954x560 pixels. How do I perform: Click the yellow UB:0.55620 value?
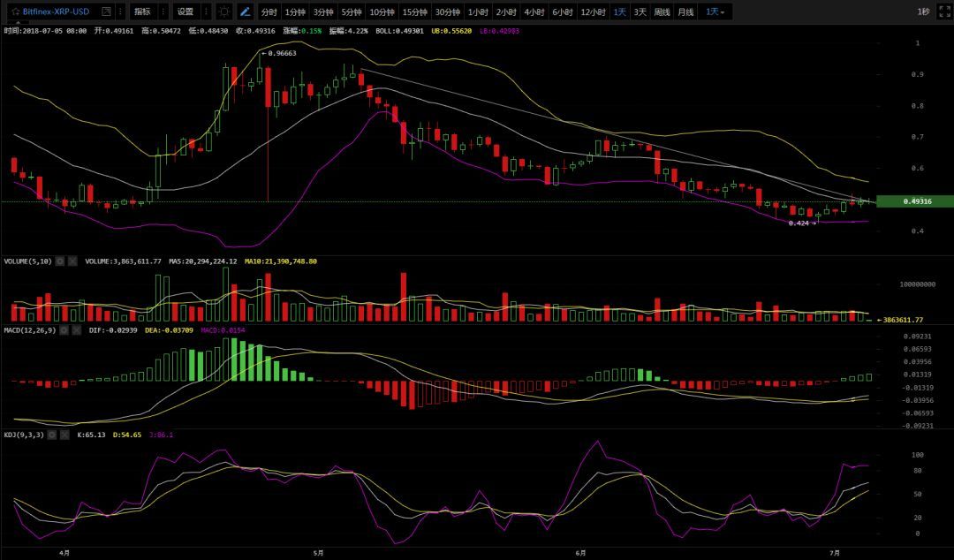point(451,30)
